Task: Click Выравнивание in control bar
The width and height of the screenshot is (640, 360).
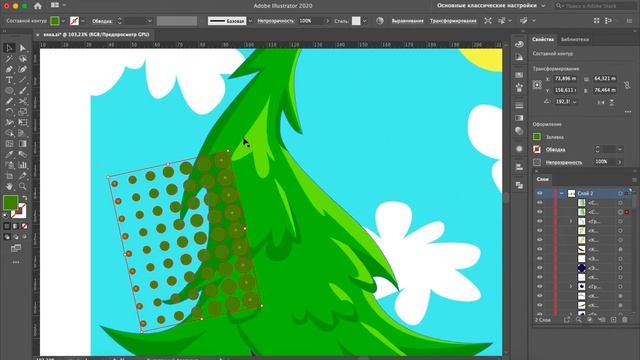Action: point(407,21)
